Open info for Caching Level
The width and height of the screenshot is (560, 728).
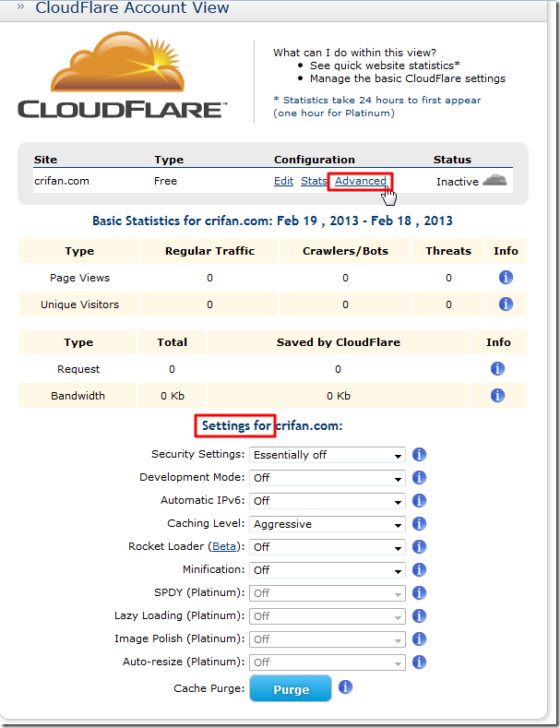(419, 524)
